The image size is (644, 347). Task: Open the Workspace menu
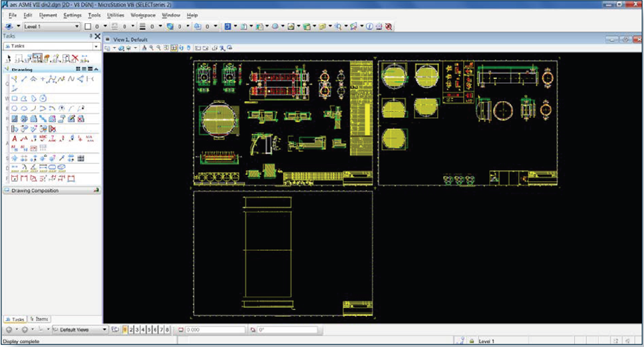[x=142, y=15]
